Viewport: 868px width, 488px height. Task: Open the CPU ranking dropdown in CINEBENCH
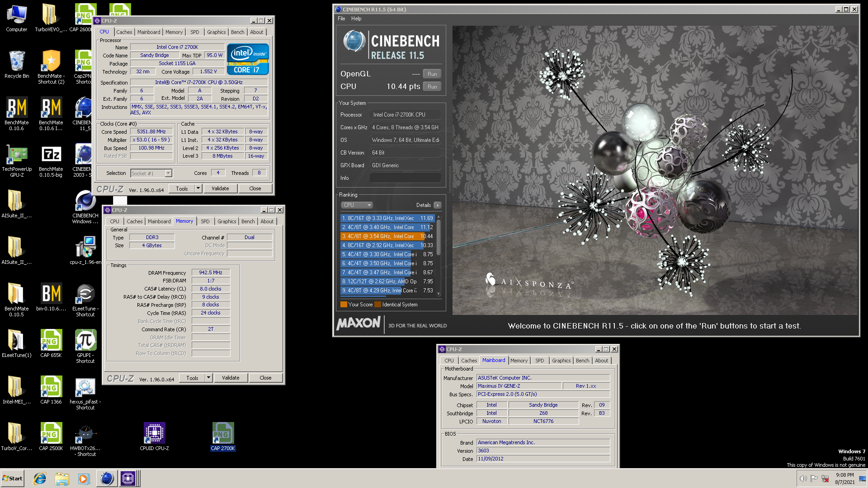coord(357,205)
